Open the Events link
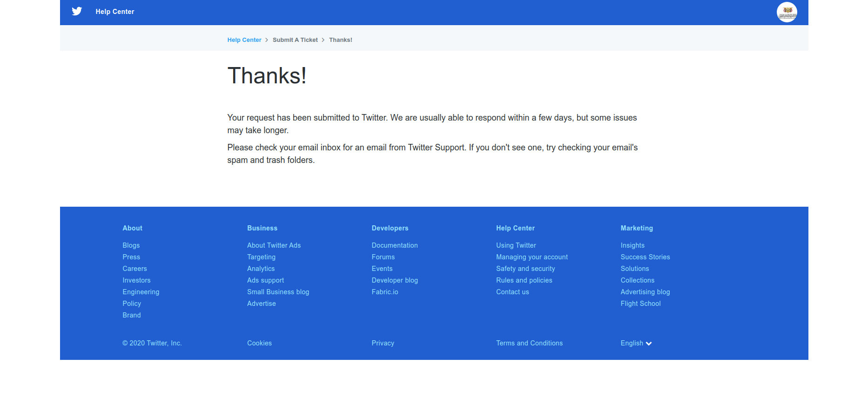 coord(382,269)
